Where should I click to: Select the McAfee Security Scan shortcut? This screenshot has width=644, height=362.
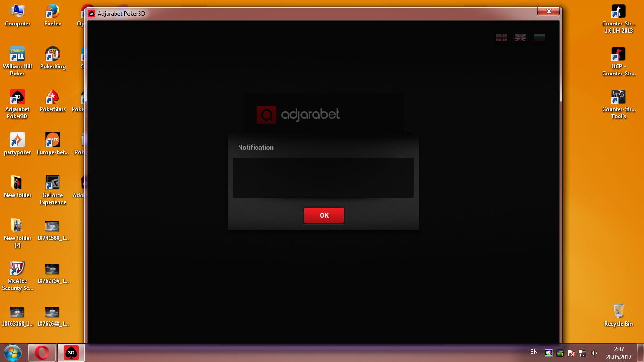click(17, 276)
